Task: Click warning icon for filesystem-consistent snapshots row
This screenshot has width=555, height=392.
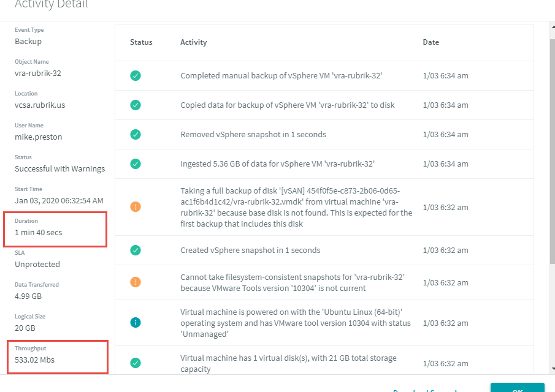Action: tap(135, 282)
